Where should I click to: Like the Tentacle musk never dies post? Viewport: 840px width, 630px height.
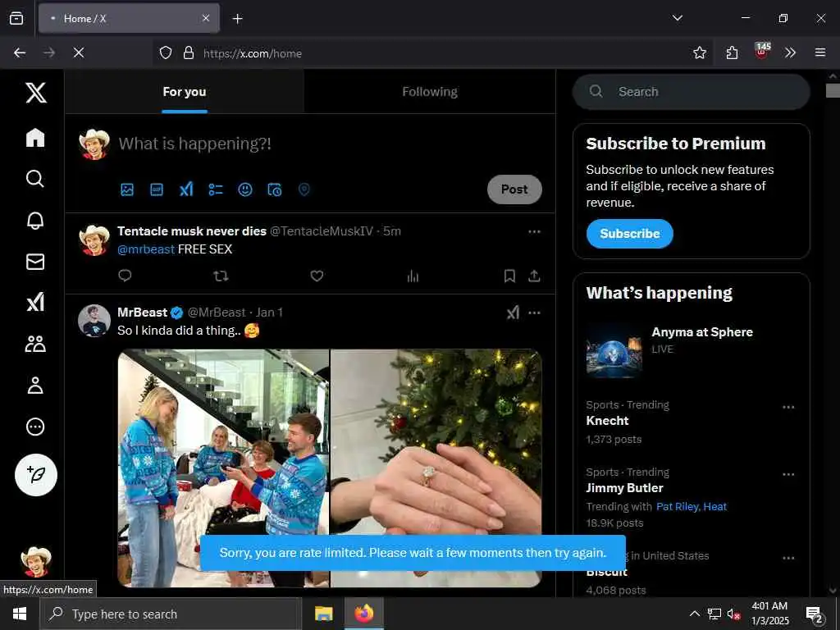click(317, 276)
